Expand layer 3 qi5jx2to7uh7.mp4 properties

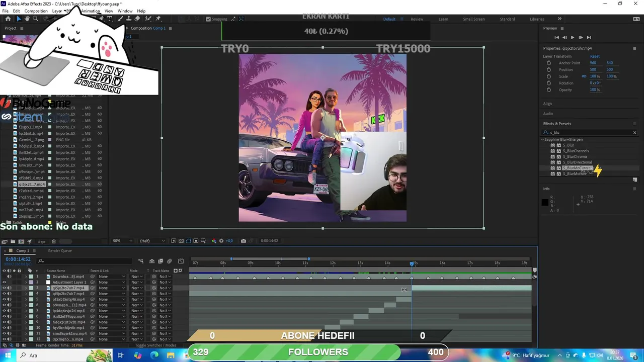[x=26, y=288]
